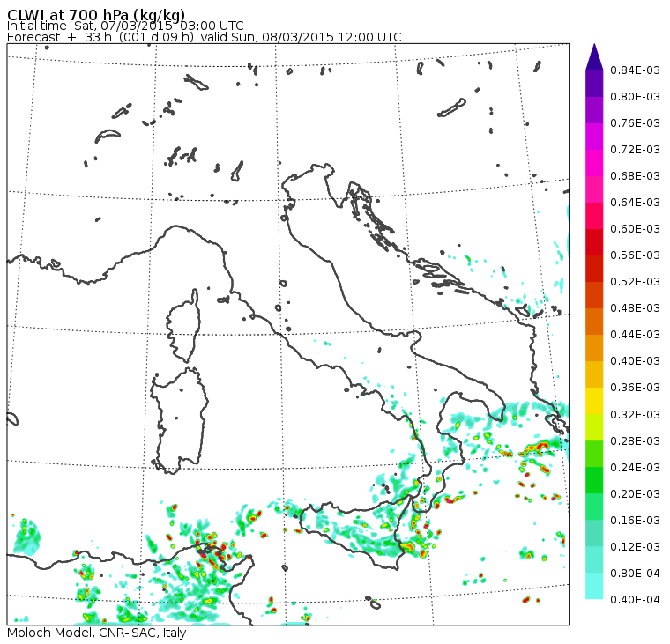The image size is (670, 644).
Task: Click the 0.40E-04 legend label
Action: pyautogui.click(x=635, y=600)
